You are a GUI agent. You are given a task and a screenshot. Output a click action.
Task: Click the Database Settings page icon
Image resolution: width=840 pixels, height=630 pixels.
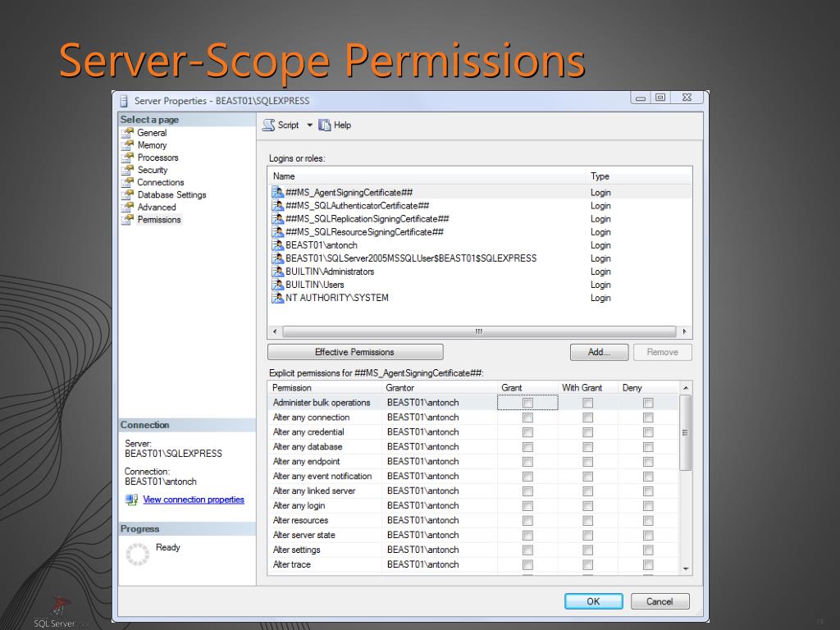[x=127, y=194]
